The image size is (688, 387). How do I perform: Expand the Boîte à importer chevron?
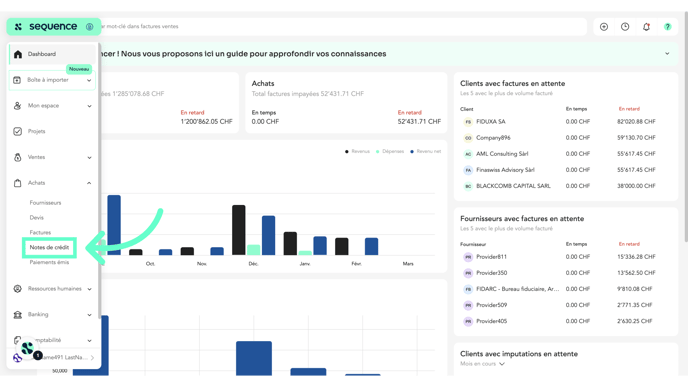coord(89,80)
